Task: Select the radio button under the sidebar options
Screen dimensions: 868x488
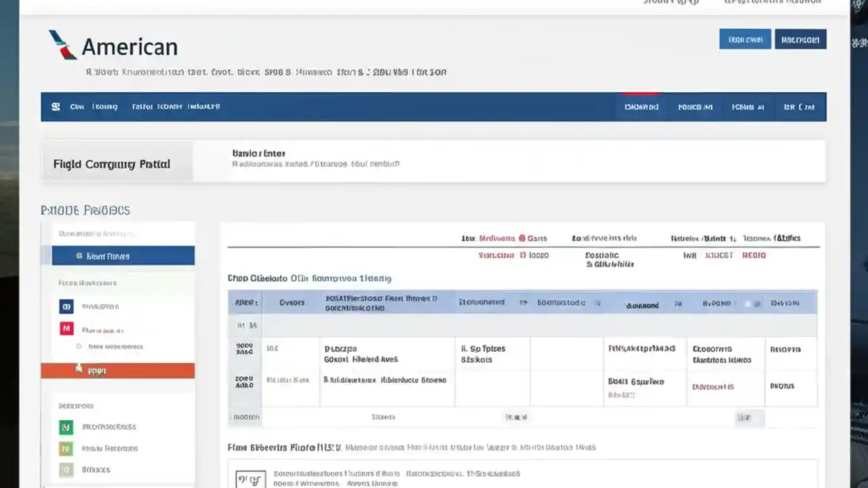Action: pos(78,346)
